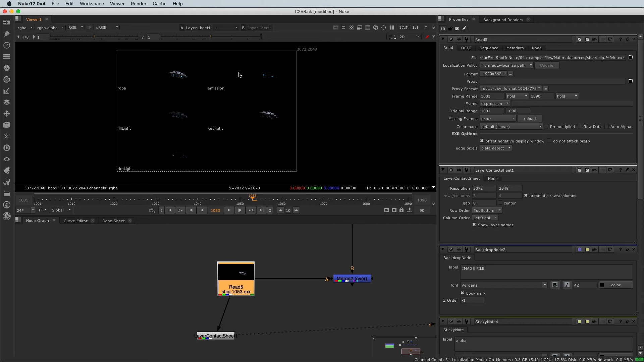This screenshot has height=362, width=644.
Task: Enable the Premultiplied checkbox
Action: [546, 127]
